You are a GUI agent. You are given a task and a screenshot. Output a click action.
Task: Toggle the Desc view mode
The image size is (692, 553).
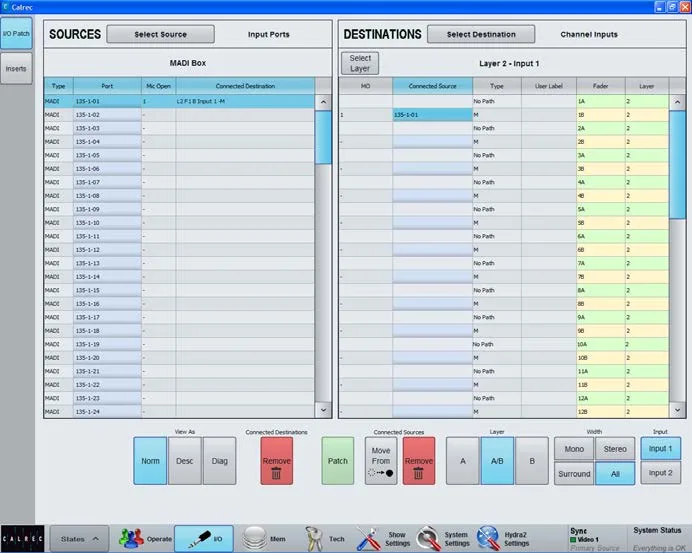pos(184,461)
